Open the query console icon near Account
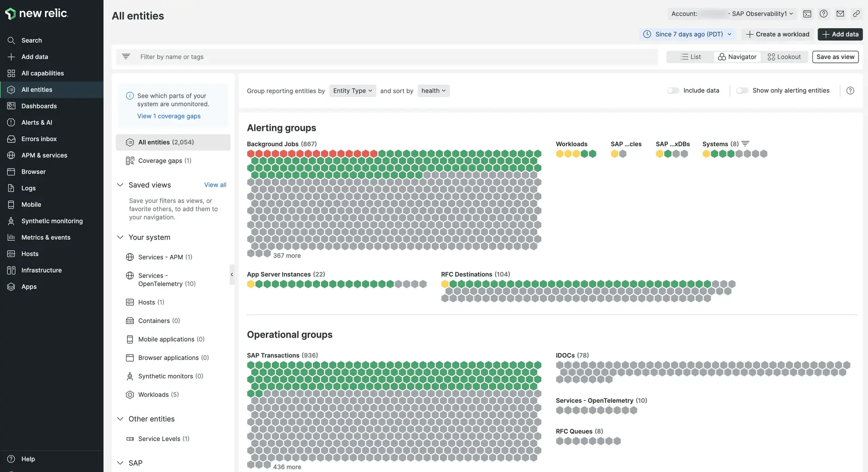This screenshot has height=472, width=868. 807,14
